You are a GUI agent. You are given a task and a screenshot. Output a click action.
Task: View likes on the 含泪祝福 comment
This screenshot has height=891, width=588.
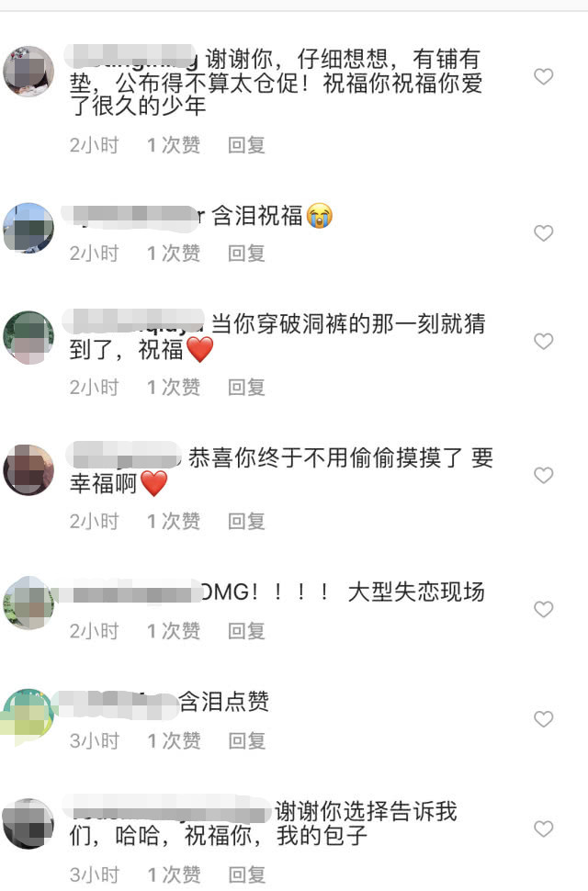174,253
